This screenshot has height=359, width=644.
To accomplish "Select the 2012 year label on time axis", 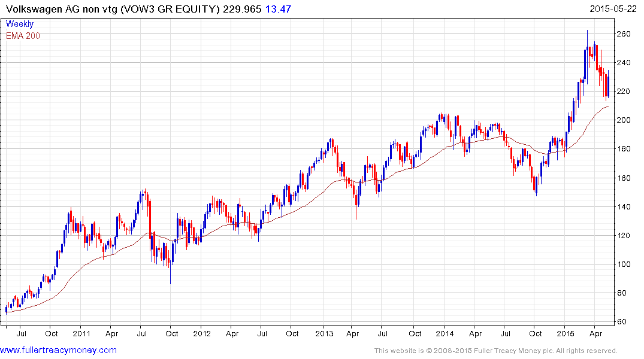I will pos(202,333).
